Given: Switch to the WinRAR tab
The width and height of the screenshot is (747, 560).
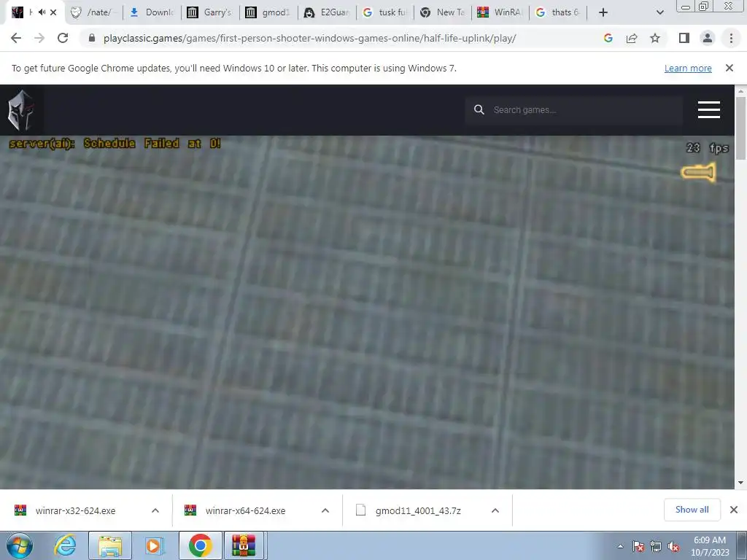Looking at the screenshot, I should click(x=501, y=12).
